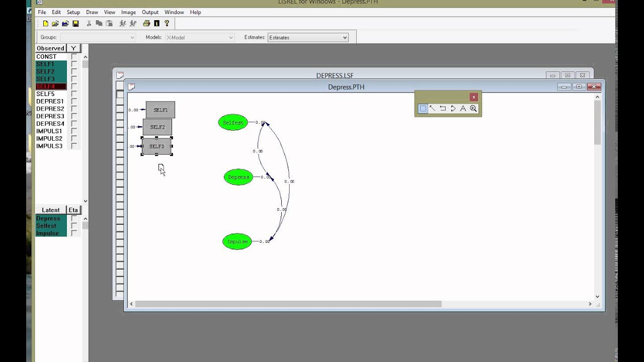644x362 pixels.
Task: Select DEPRES2 in the Observed list
Action: coord(51,109)
